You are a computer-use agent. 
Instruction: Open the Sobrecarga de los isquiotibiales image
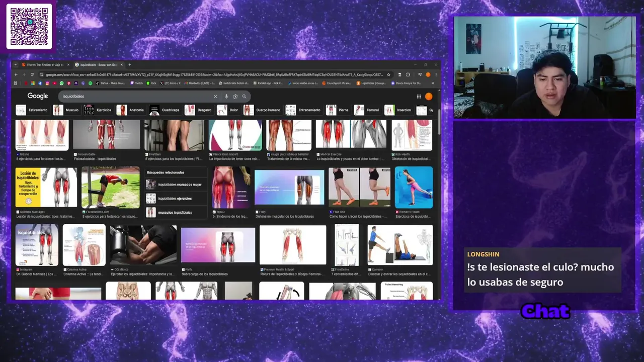tap(218, 245)
